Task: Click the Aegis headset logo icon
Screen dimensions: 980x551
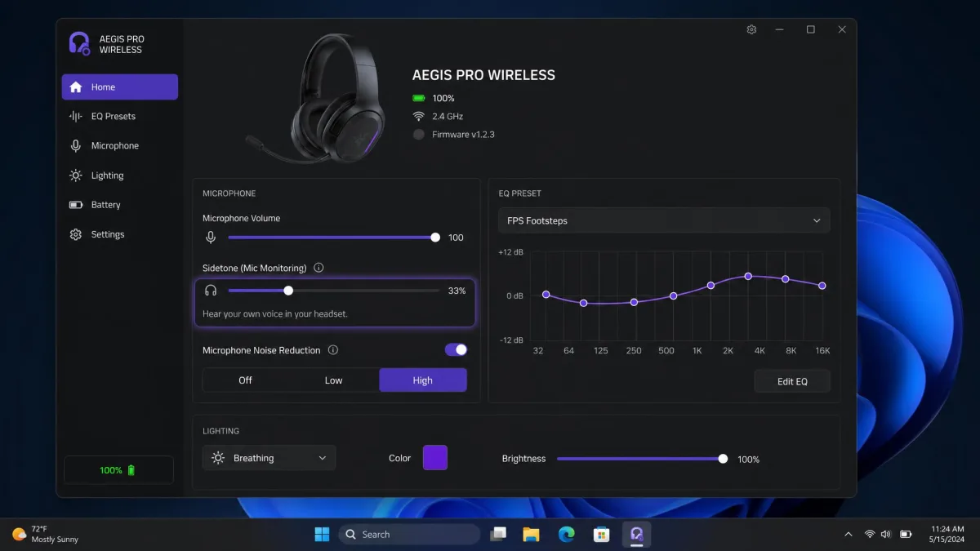Action: click(79, 44)
